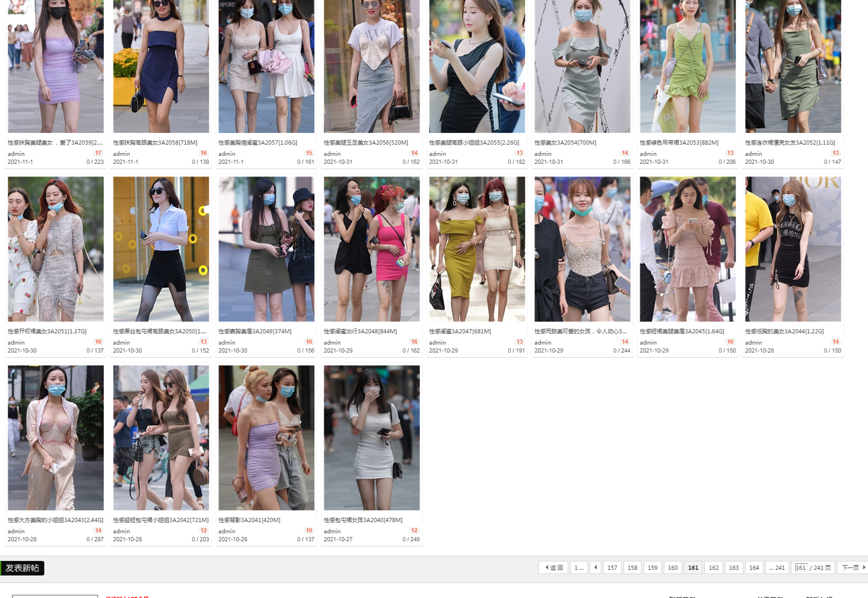Viewport: 868px width, 598px height.
Task: Open thumbnail of post 3A2053
Action: click(x=688, y=66)
